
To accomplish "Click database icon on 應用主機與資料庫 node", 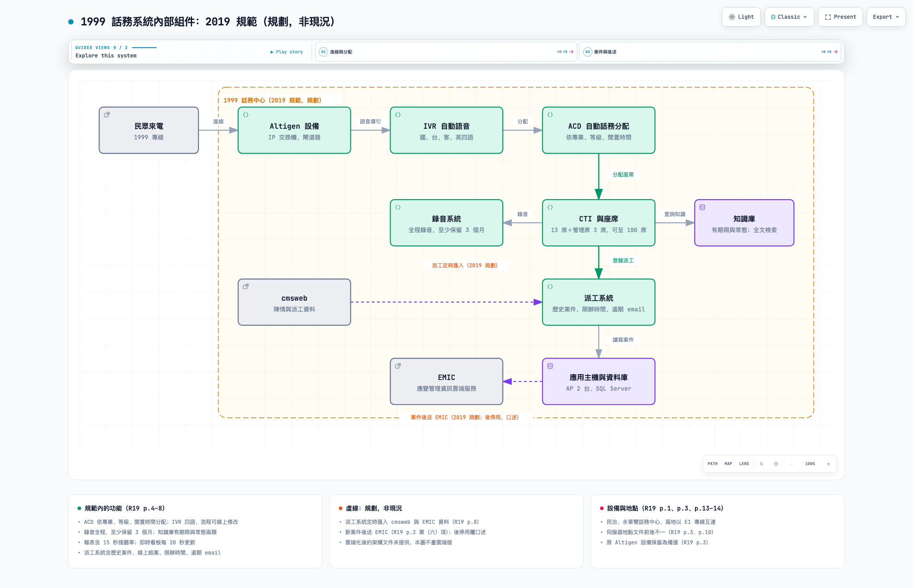I will [550, 366].
